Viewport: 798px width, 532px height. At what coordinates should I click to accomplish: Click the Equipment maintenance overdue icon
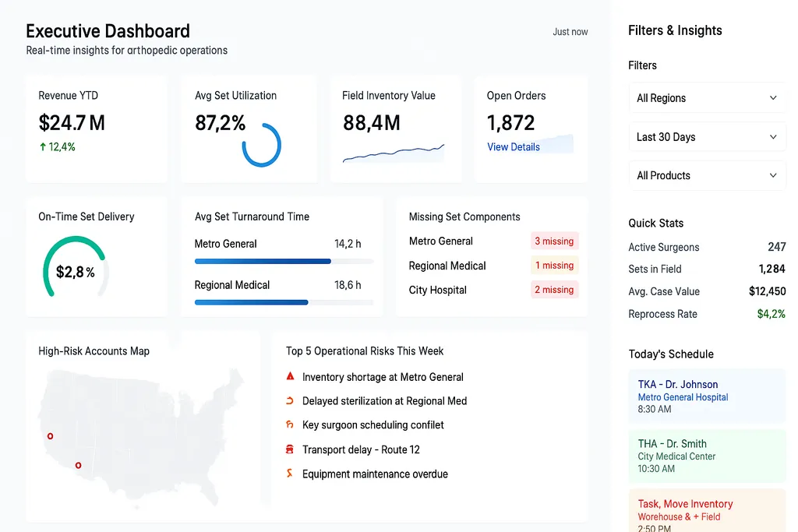pos(290,474)
